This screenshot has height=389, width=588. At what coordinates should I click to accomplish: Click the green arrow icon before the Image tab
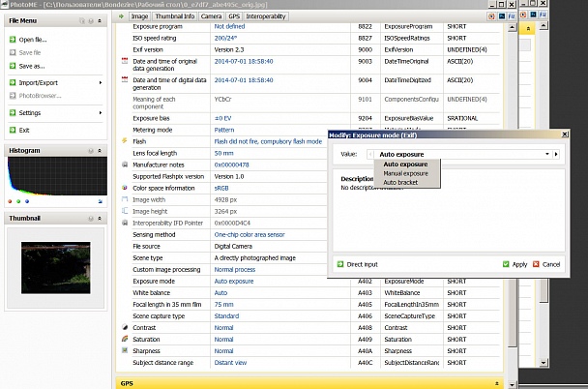pos(121,16)
